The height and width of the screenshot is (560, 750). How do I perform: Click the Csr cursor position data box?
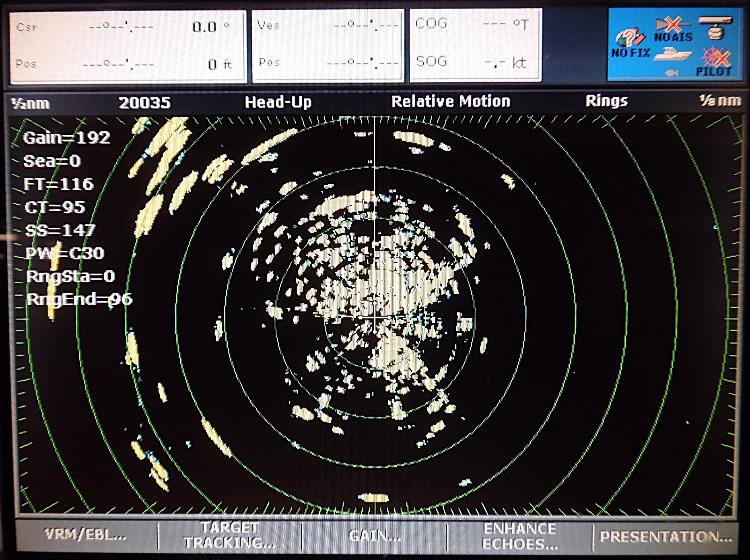tap(128, 46)
